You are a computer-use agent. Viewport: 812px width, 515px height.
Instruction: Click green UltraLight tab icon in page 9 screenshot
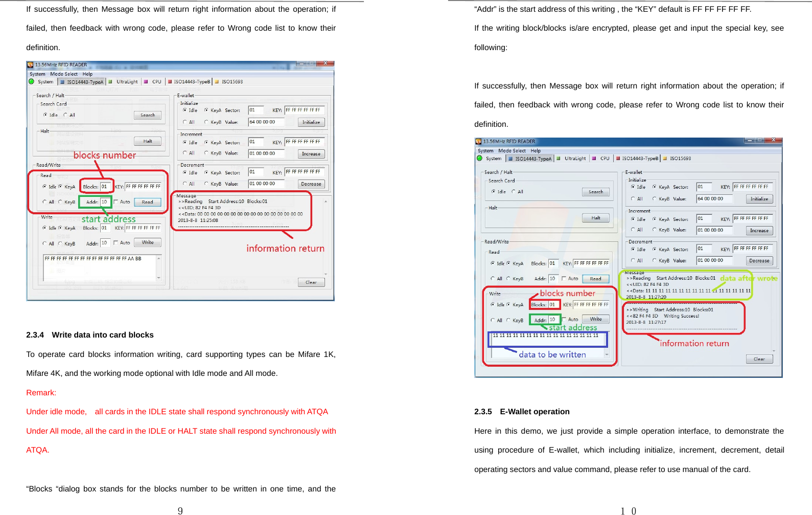(110, 81)
